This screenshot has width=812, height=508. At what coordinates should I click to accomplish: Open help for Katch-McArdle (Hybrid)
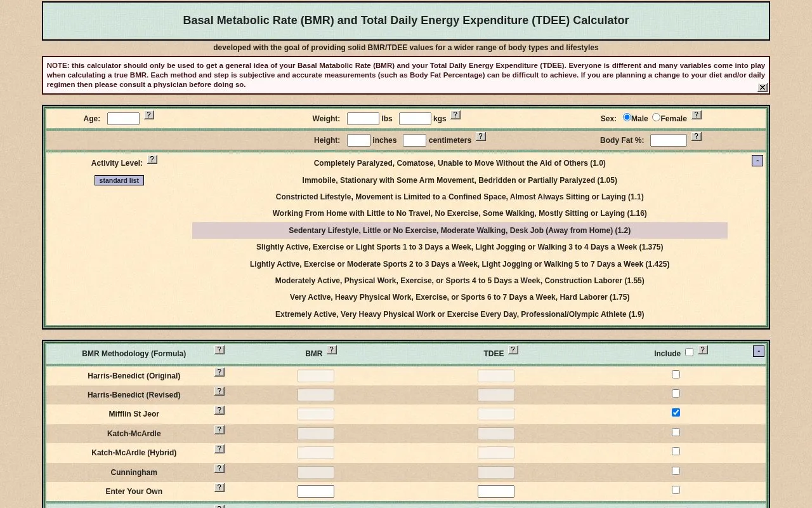[x=219, y=449]
